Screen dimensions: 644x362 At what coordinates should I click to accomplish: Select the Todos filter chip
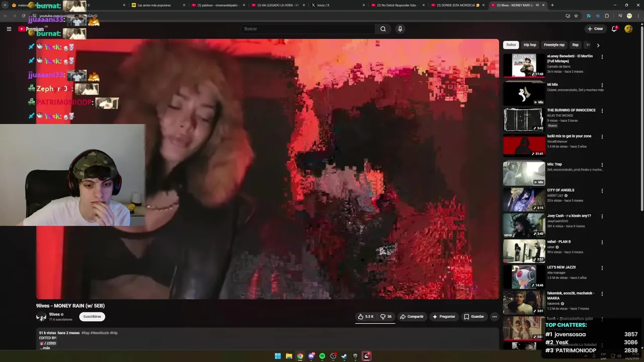pyautogui.click(x=511, y=45)
